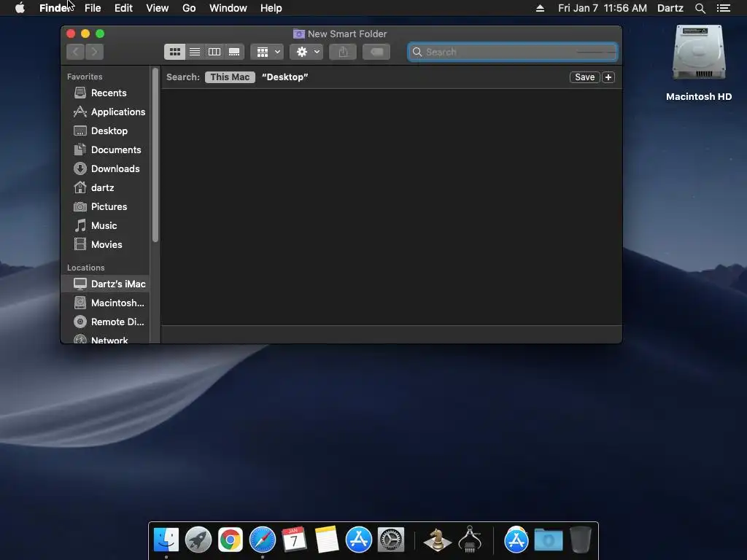Go back with the left chevron button
Screen dimensions: 747x560
pyautogui.click(x=76, y=52)
